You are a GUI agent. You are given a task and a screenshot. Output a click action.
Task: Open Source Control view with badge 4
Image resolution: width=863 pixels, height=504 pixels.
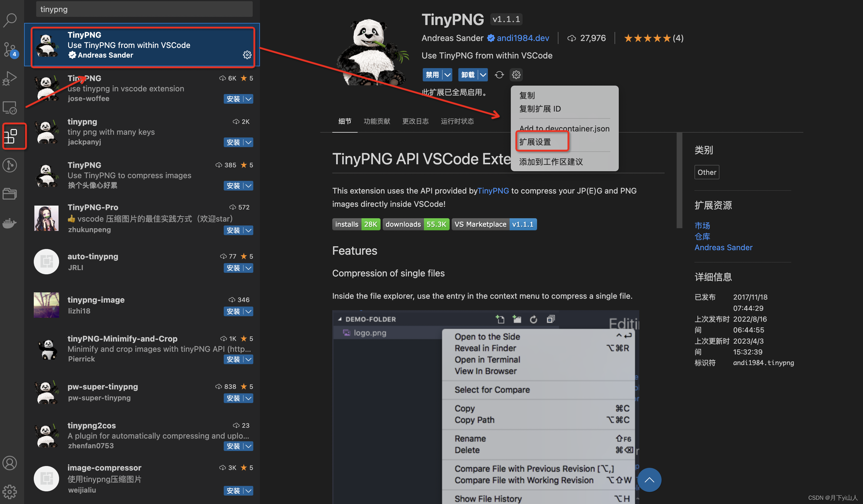pyautogui.click(x=10, y=50)
